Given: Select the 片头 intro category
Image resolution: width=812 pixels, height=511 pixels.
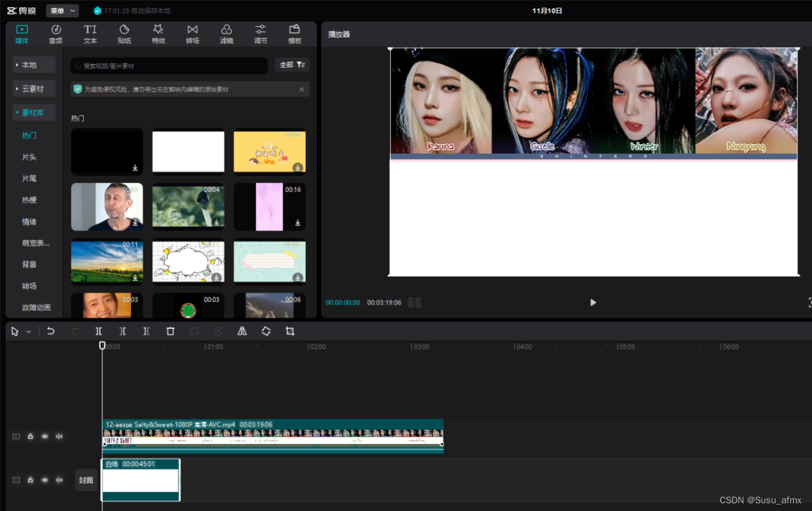Looking at the screenshot, I should 29,157.
